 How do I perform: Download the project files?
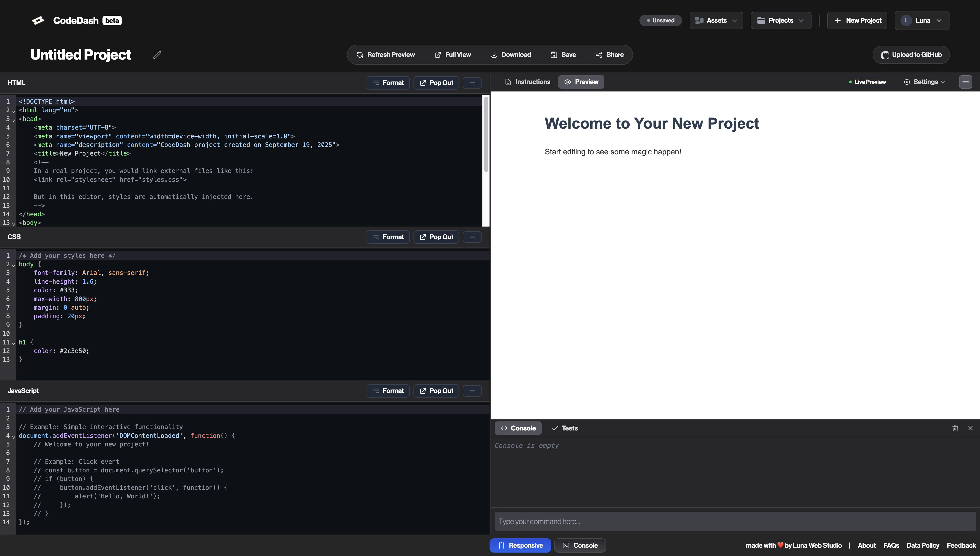click(511, 55)
